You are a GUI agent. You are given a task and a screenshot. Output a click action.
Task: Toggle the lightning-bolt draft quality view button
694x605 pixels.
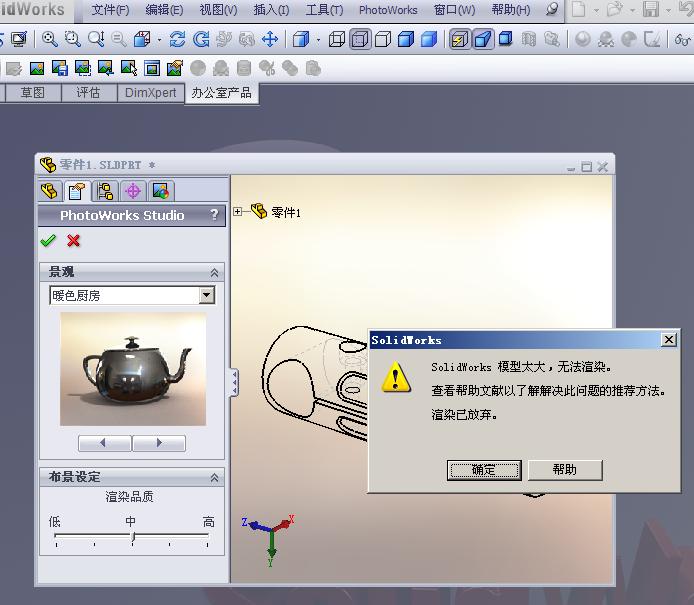click(459, 39)
